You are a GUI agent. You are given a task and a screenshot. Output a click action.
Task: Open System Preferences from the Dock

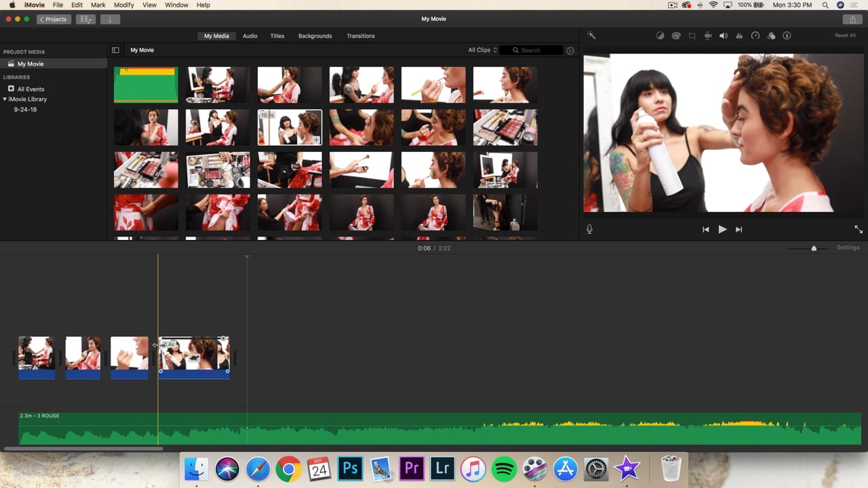coord(596,468)
